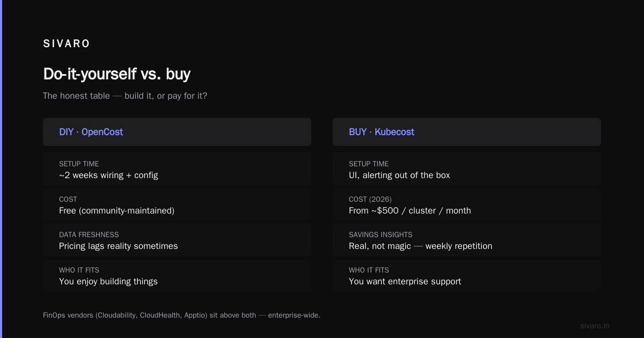644x338 pixels.
Task: Select the 'Do-it-yourself vs. buy' heading
Action: coord(117,74)
